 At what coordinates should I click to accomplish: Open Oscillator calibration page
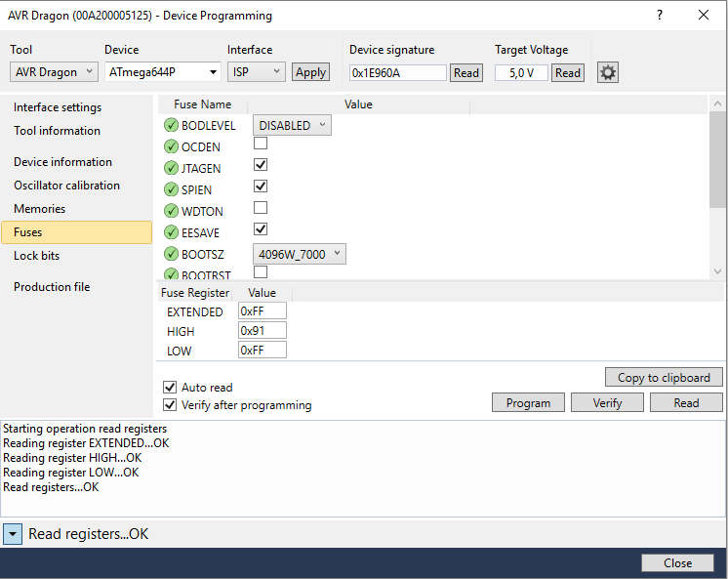66,185
